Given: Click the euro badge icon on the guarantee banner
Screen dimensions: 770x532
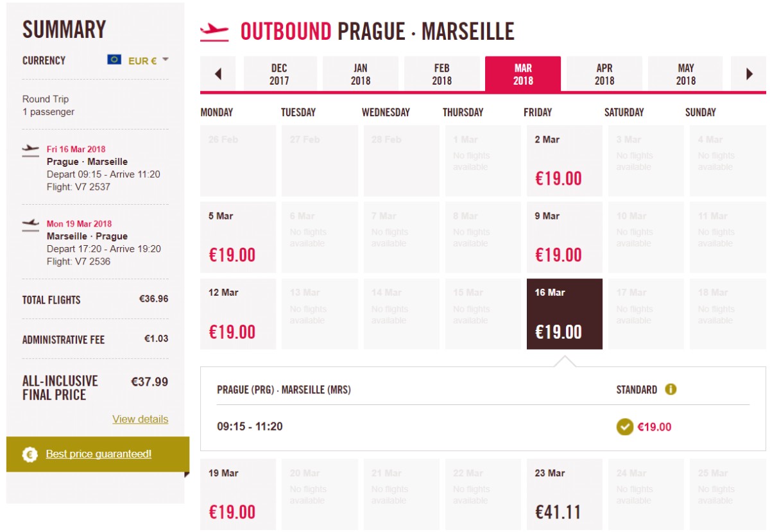Looking at the screenshot, I should [30, 454].
